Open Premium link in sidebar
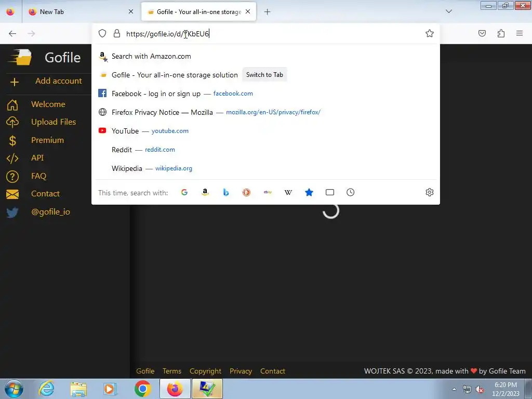Screen dimensions: 532x399 tap(47, 140)
